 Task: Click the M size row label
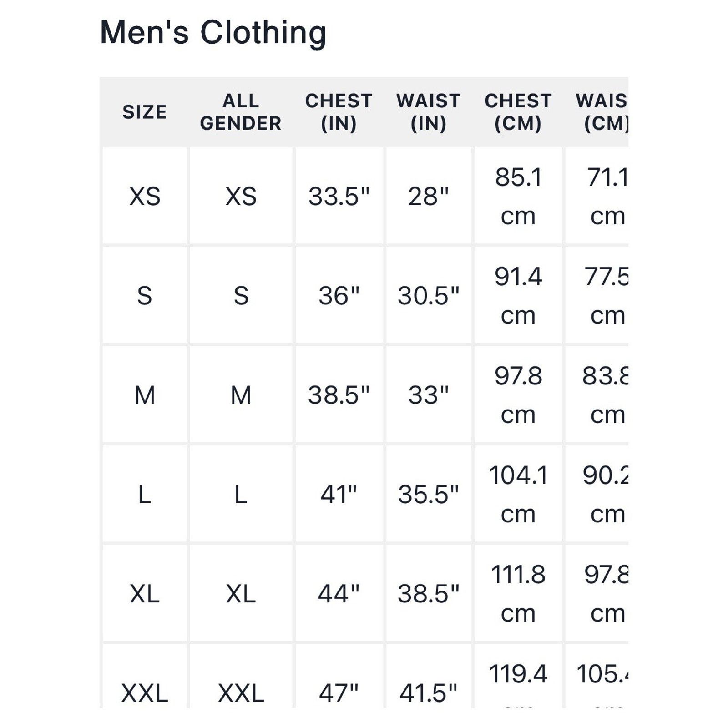pos(145,395)
